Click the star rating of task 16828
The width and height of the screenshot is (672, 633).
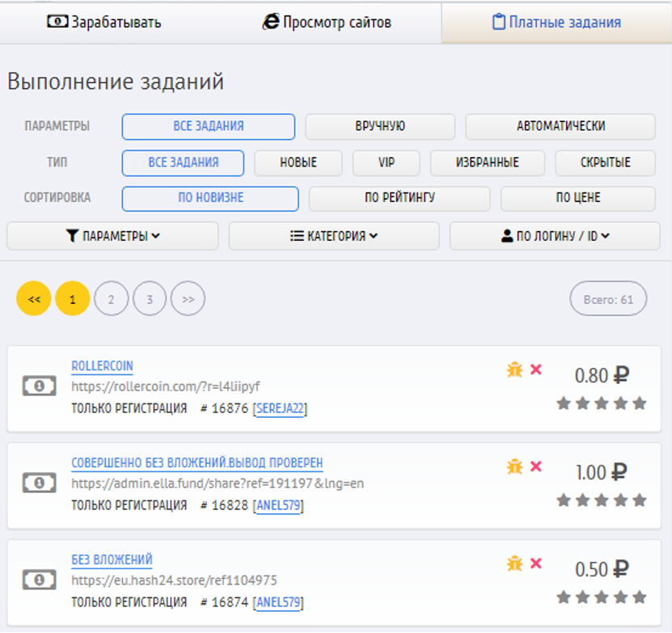tap(602, 500)
